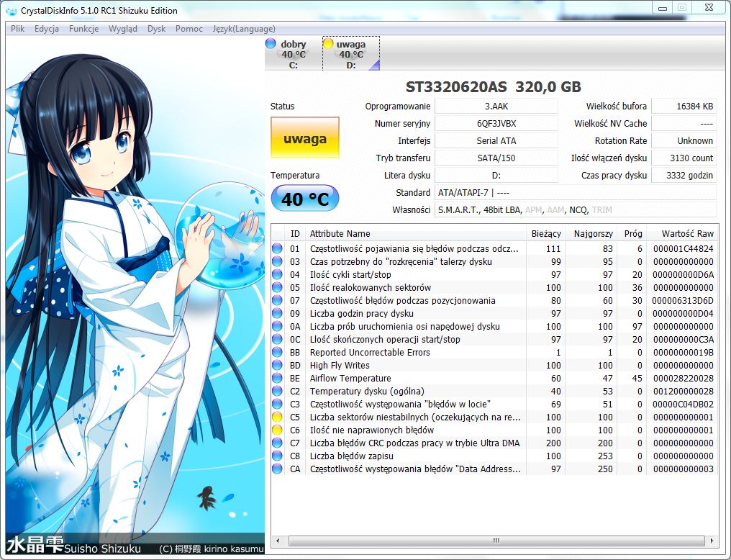This screenshot has width=731, height=560.
Task: Click the Wartość Raw column header
Action: [x=683, y=234]
